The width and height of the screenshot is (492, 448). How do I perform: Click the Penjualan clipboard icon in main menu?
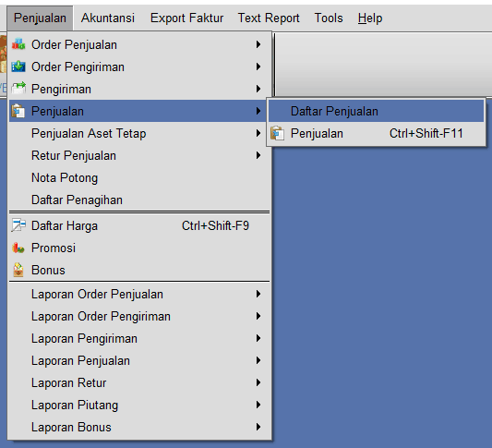pyautogui.click(x=18, y=111)
